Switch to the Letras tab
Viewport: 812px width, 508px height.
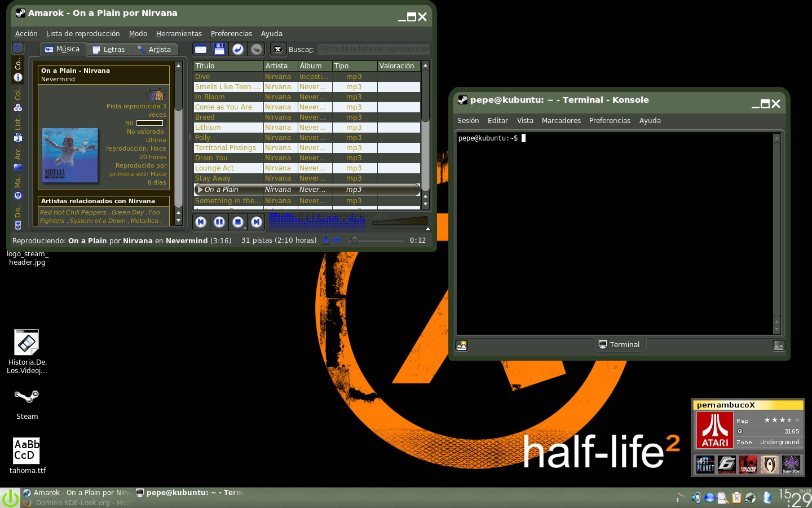coord(109,50)
